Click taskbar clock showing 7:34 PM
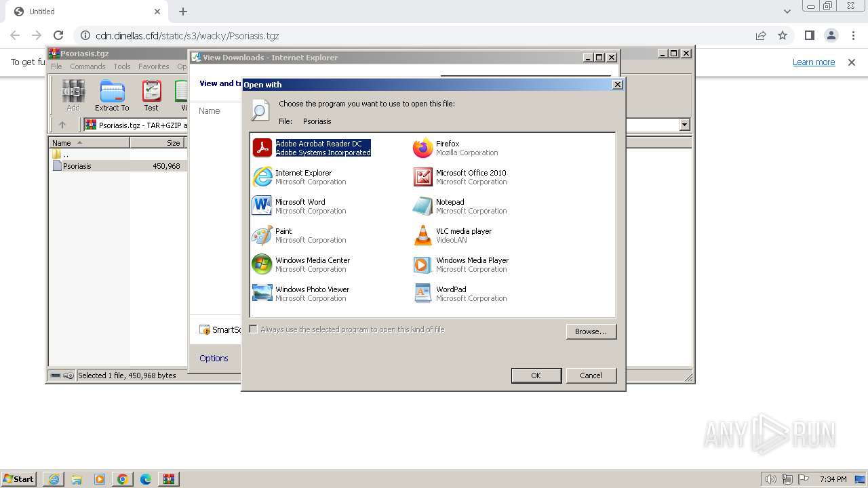 833,479
